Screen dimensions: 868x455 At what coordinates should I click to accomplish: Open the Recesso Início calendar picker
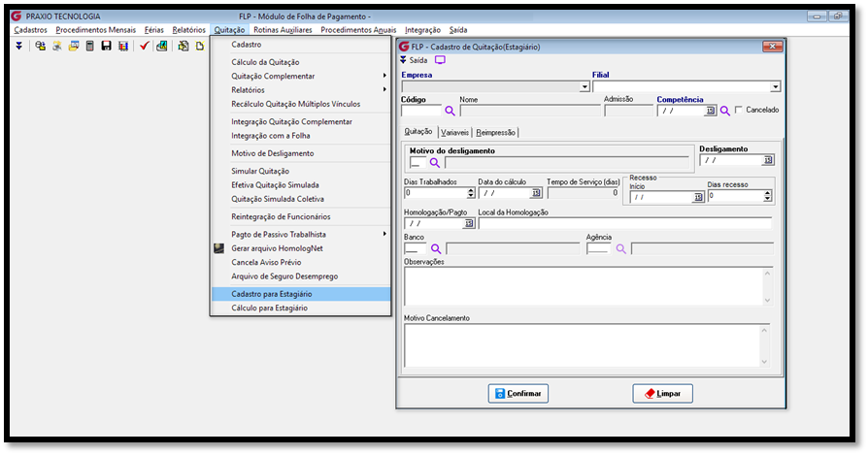pyautogui.click(x=698, y=197)
